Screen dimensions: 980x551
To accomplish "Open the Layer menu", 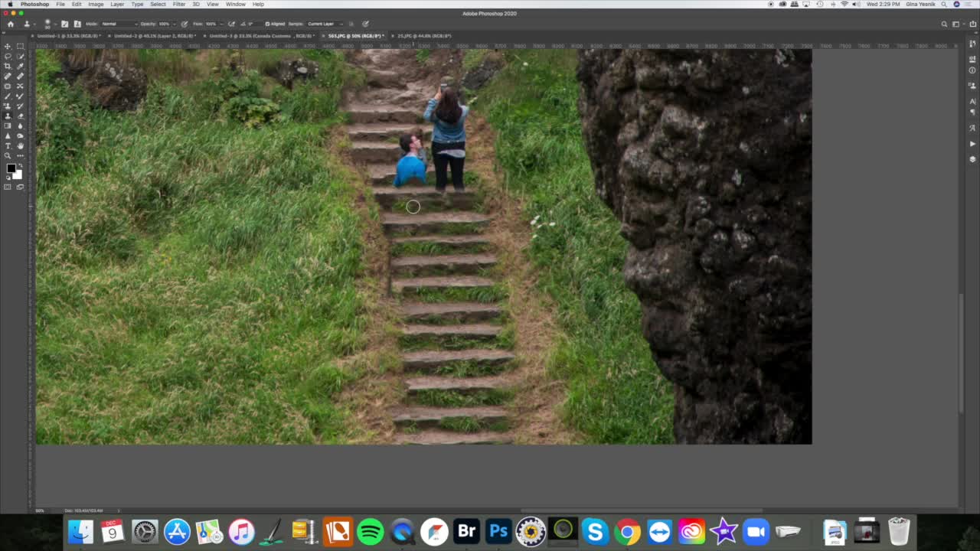I will [x=117, y=4].
